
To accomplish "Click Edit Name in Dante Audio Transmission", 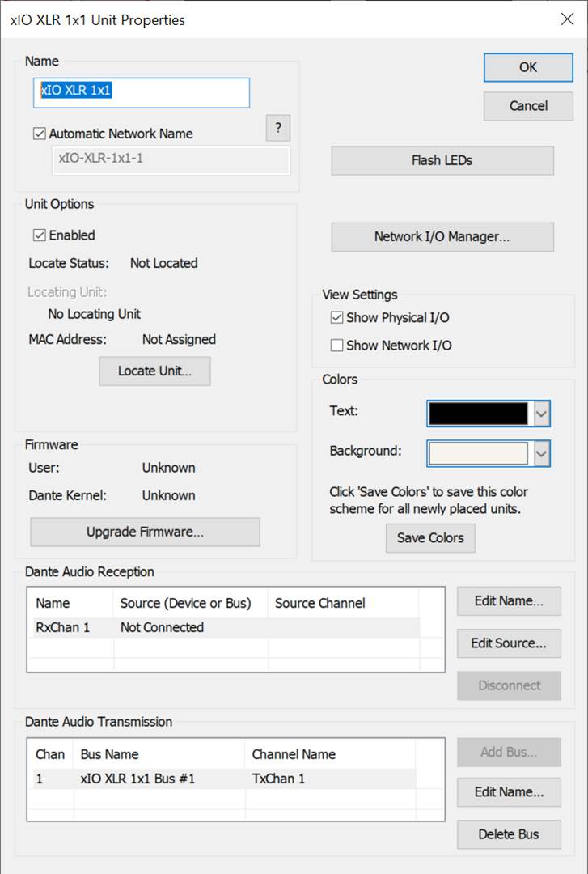I will [509, 792].
